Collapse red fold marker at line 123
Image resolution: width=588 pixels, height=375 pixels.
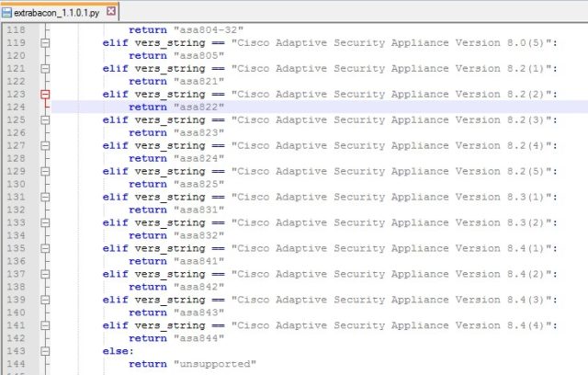coord(45,94)
